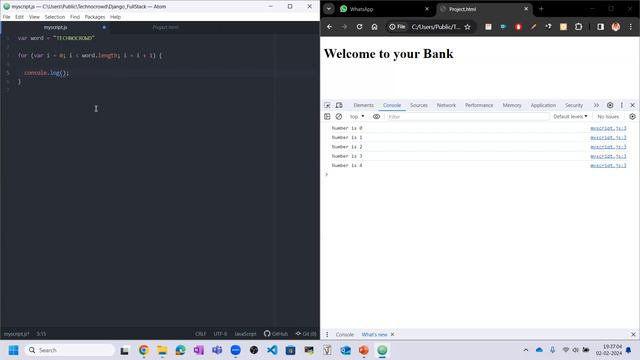Clear the console output
This screenshot has width=640, height=360.
pyautogui.click(x=339, y=117)
